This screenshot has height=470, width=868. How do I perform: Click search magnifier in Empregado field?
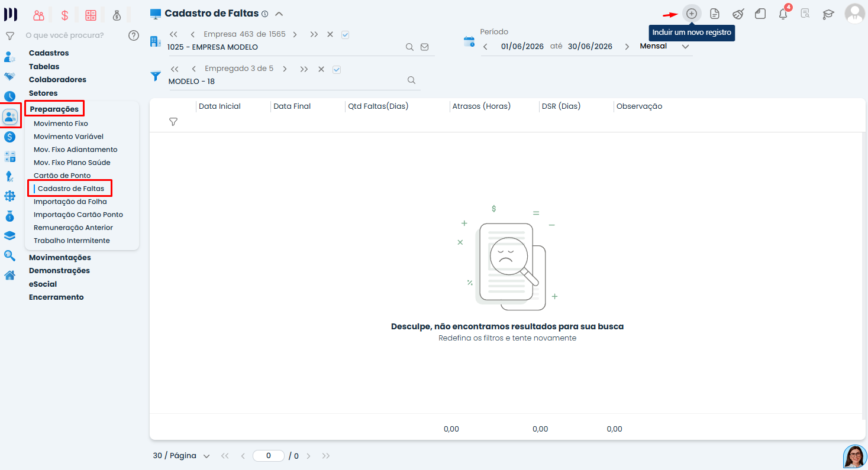point(412,80)
